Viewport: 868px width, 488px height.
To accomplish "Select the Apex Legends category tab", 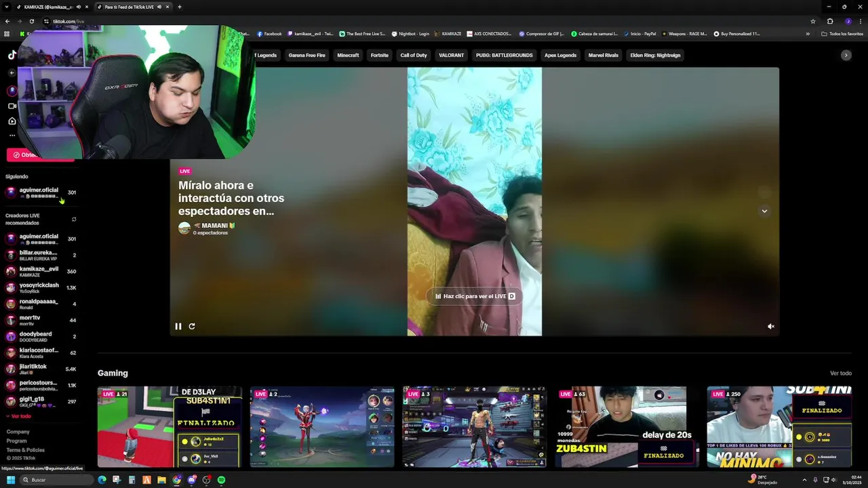I will pos(560,55).
